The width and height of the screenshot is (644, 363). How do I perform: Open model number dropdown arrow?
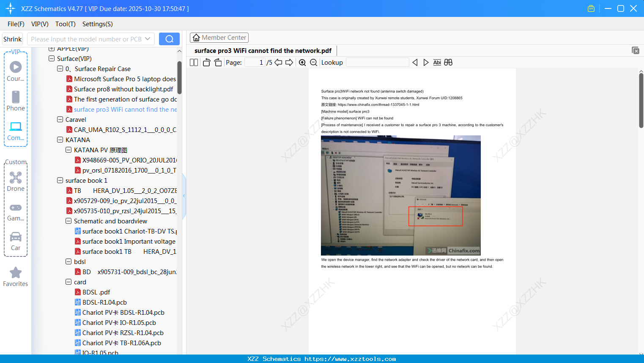pyautogui.click(x=148, y=39)
